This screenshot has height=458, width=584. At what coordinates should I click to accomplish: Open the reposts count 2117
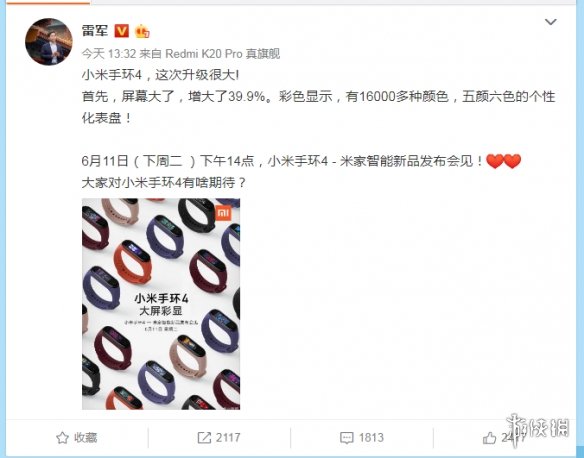(x=228, y=438)
